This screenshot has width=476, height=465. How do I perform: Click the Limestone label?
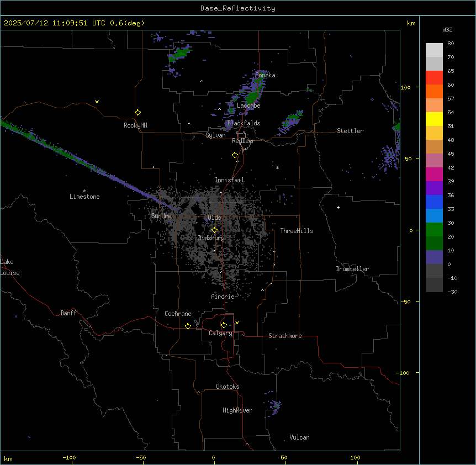point(84,197)
